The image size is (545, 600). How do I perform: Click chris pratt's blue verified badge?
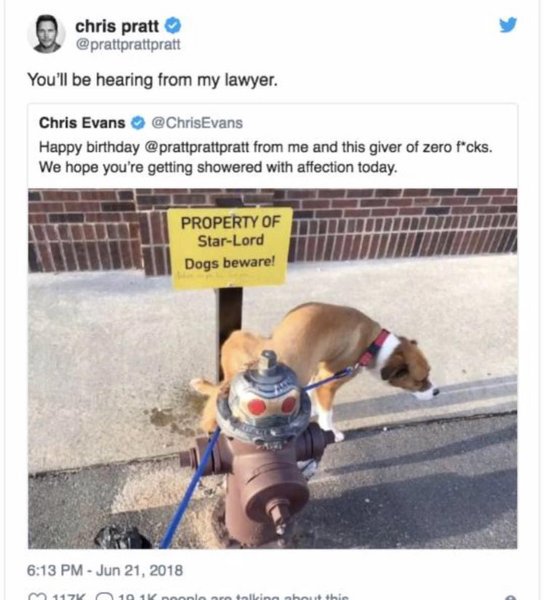coord(173,26)
